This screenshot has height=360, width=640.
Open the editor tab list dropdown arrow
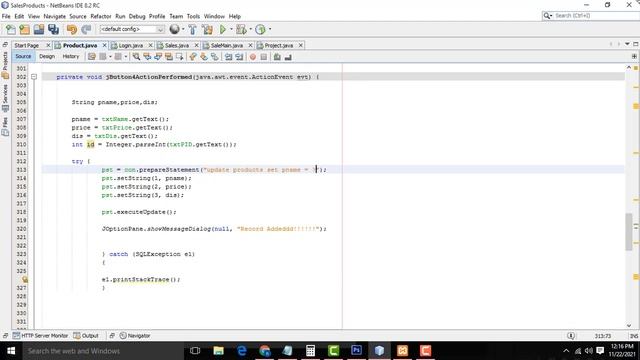[627, 44]
